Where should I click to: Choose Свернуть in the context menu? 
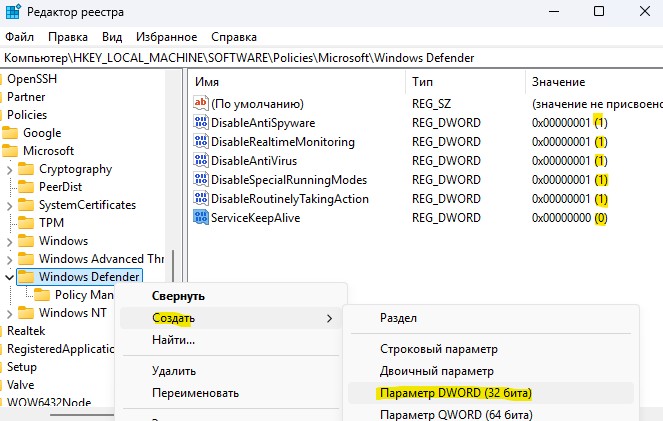tap(231, 296)
